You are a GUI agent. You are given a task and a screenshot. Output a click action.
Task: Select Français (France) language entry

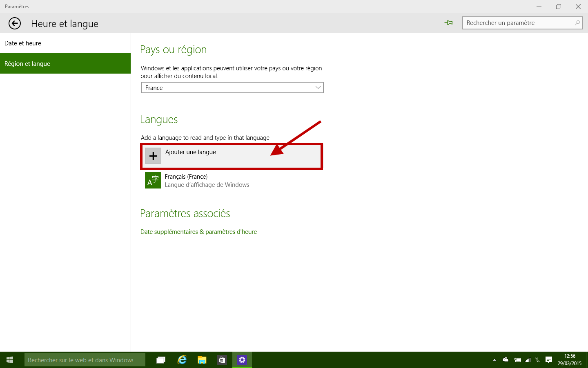[232, 180]
